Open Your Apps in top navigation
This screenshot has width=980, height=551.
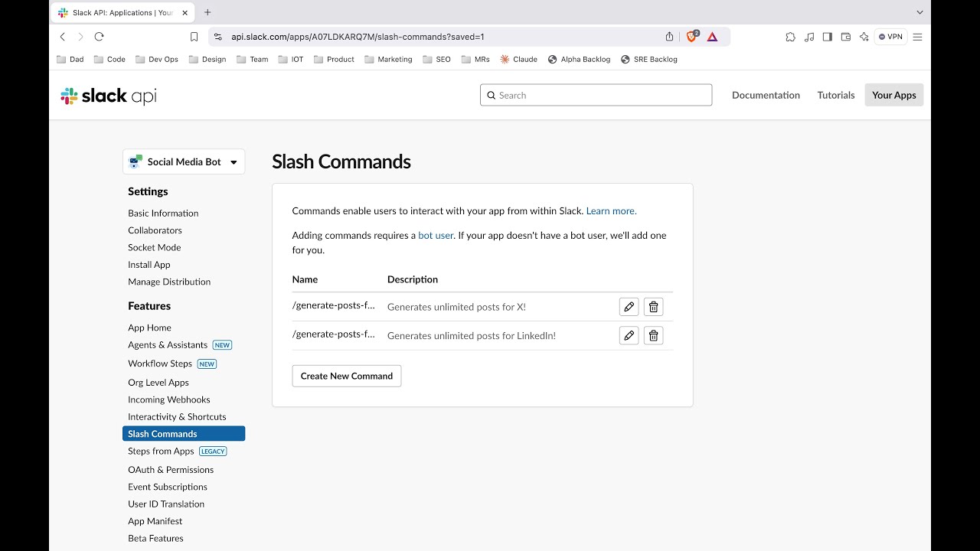pos(894,95)
